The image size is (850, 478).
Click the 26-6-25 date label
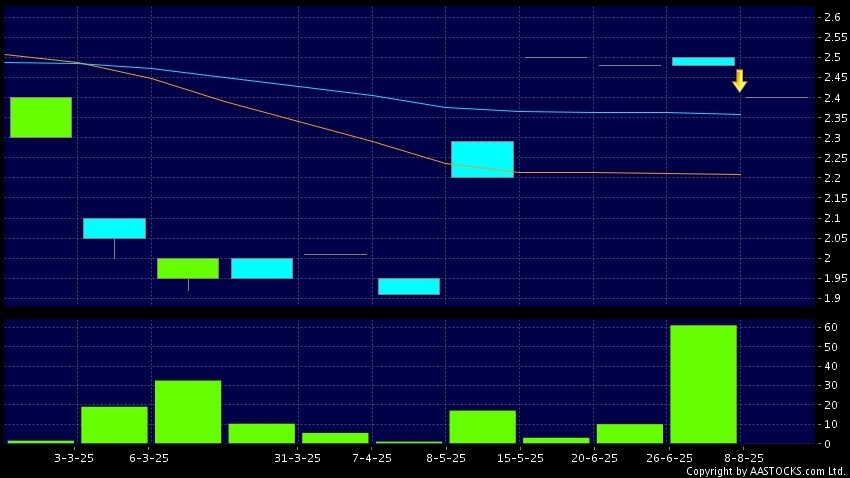668,458
